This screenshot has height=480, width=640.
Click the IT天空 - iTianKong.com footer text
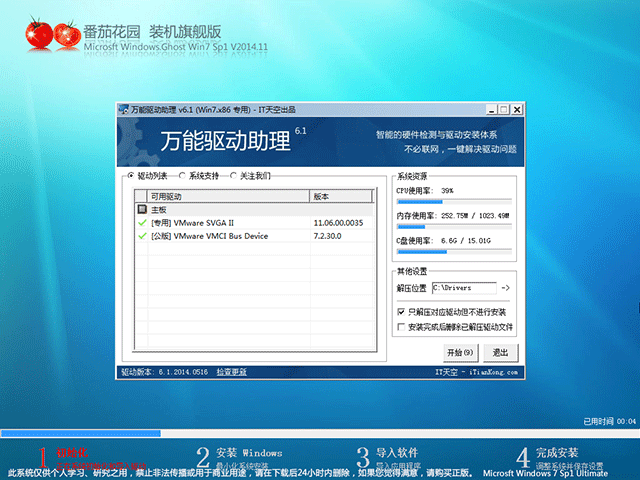[476, 372]
